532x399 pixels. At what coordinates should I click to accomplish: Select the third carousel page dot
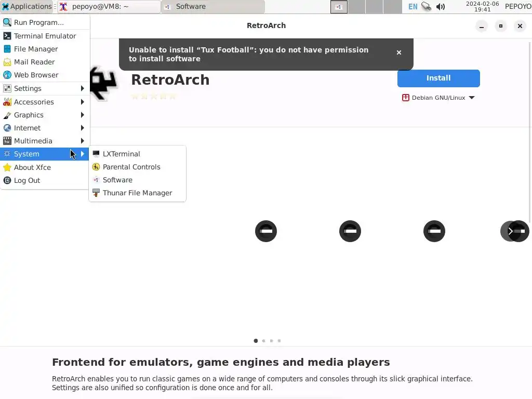[x=271, y=341]
